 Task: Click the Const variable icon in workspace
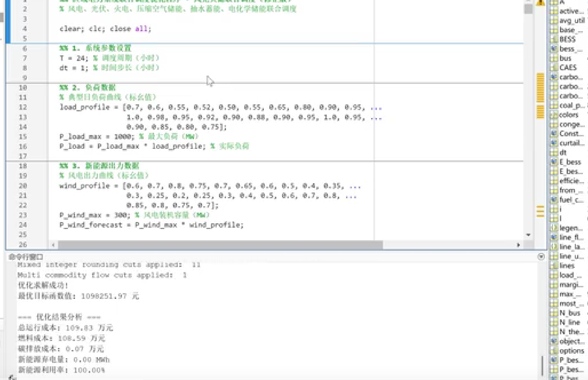[554, 134]
